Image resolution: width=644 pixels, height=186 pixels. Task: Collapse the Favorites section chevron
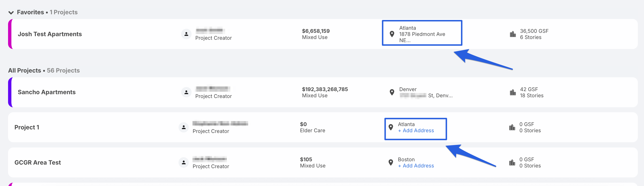(x=11, y=13)
